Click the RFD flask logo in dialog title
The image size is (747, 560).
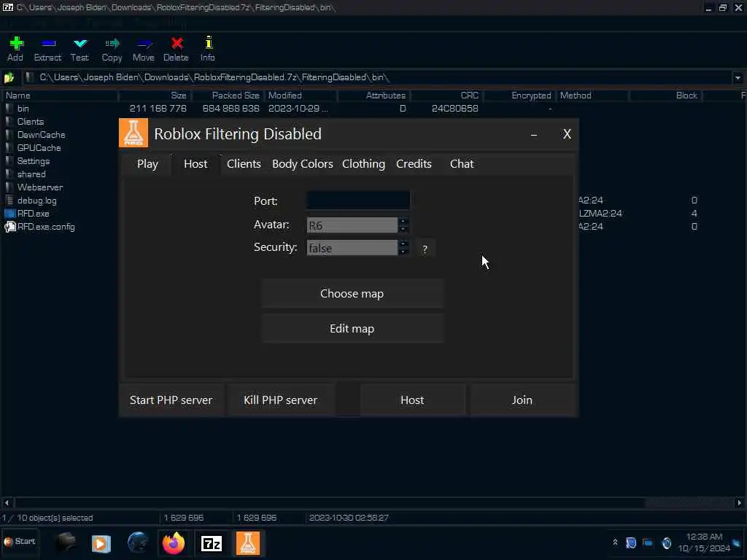133,133
